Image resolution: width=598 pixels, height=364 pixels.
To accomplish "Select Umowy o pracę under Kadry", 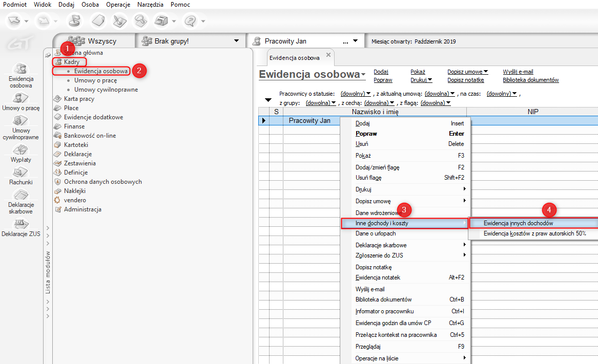I will coord(95,80).
